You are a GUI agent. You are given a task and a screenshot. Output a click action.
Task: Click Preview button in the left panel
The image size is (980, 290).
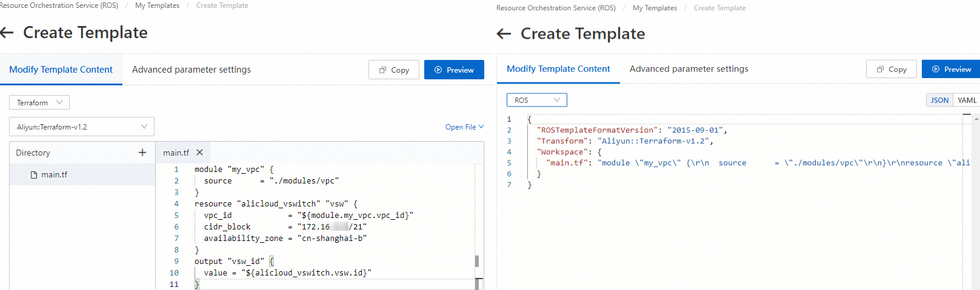tap(454, 70)
